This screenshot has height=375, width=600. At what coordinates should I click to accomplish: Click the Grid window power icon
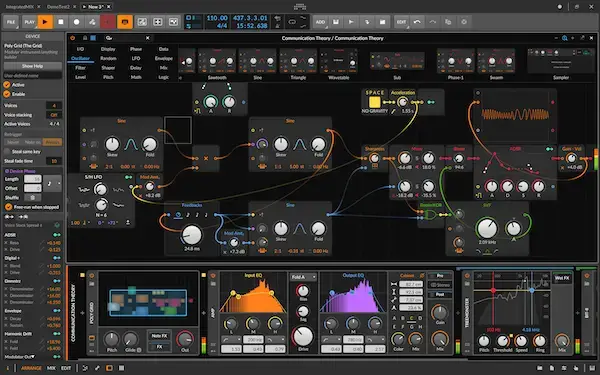(73, 38)
